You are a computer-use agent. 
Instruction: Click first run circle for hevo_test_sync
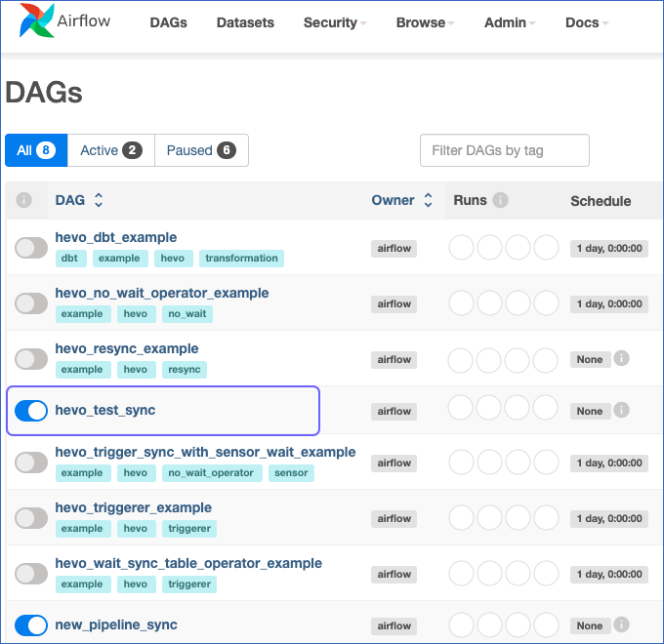click(460, 408)
